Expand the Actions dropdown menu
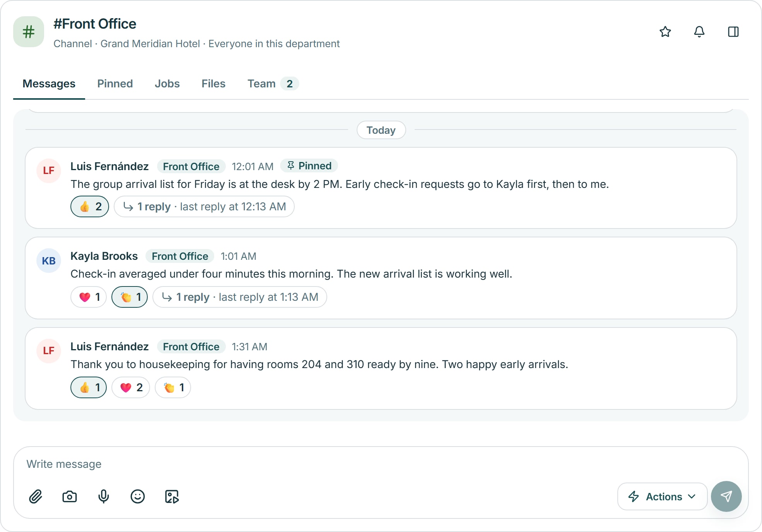 [x=662, y=496]
